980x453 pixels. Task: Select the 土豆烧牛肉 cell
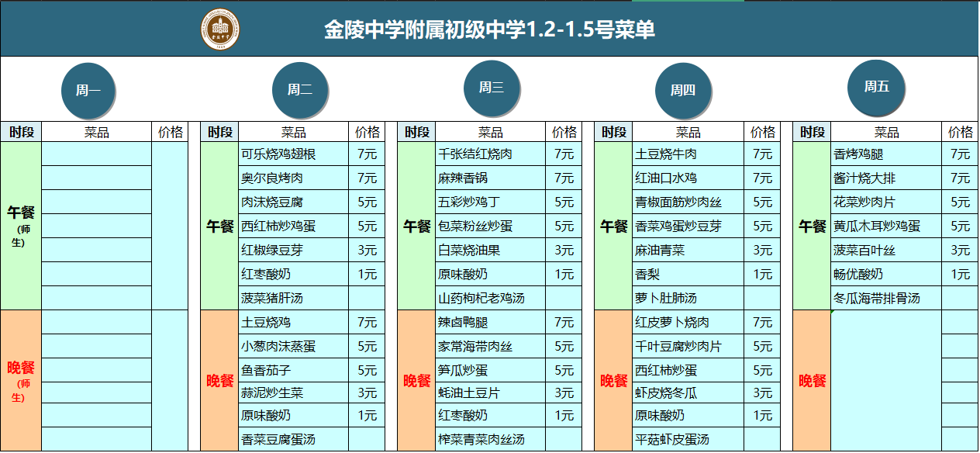[688, 154]
